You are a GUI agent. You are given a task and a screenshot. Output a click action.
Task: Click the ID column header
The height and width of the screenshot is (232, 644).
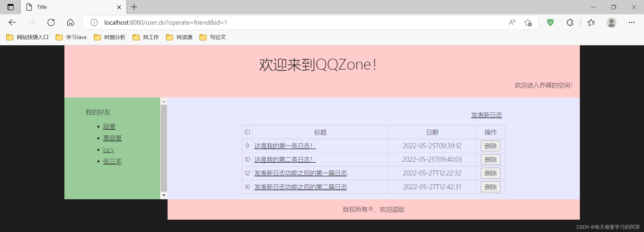(x=247, y=132)
